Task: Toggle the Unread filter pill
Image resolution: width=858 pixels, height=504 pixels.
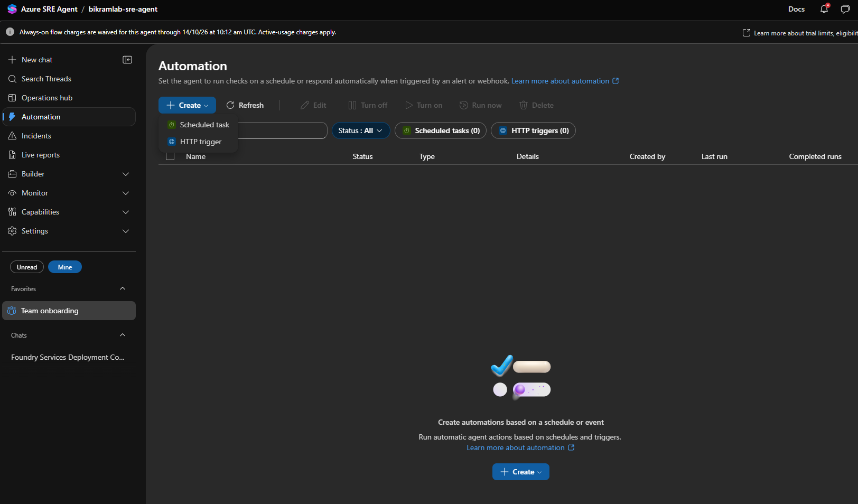Action: point(27,267)
